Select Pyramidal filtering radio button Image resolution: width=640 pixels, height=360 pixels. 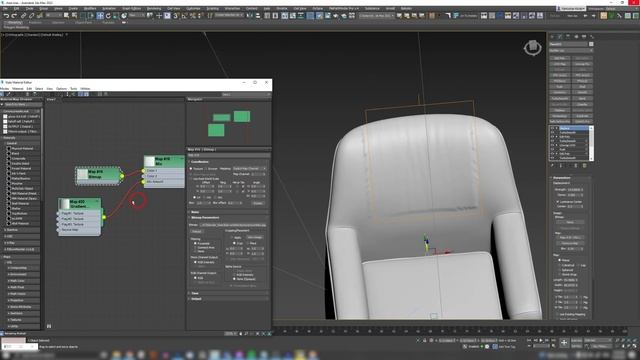coord(195,243)
